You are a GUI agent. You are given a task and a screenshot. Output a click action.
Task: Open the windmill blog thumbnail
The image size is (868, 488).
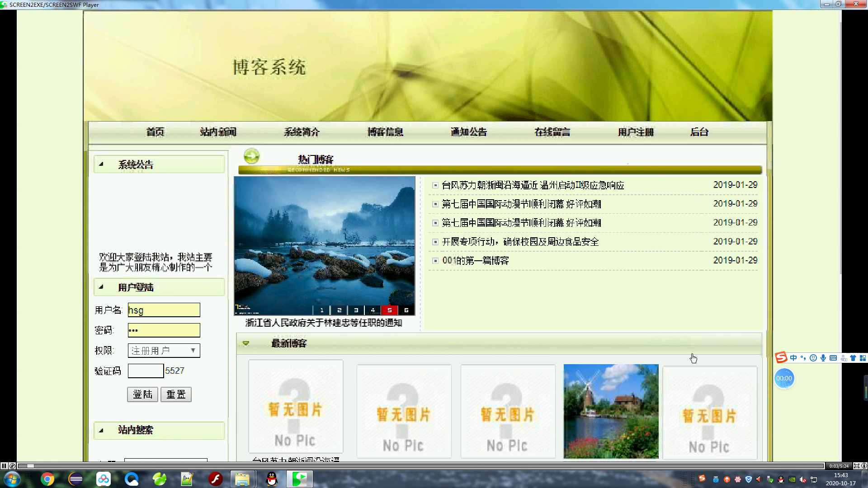tap(611, 411)
